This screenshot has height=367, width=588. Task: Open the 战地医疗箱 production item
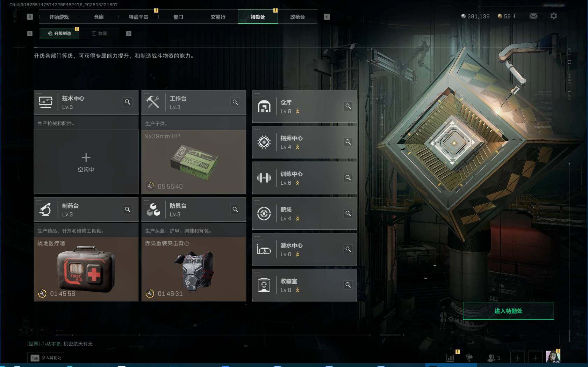[x=86, y=269]
